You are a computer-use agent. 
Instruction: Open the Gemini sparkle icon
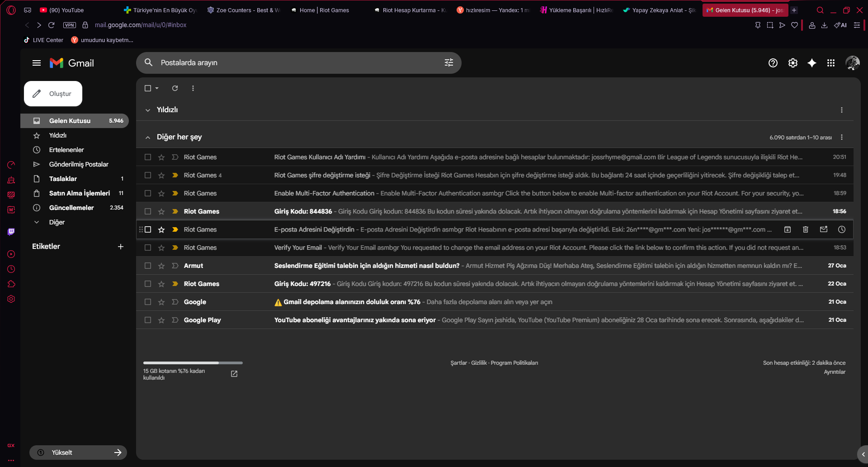click(812, 63)
